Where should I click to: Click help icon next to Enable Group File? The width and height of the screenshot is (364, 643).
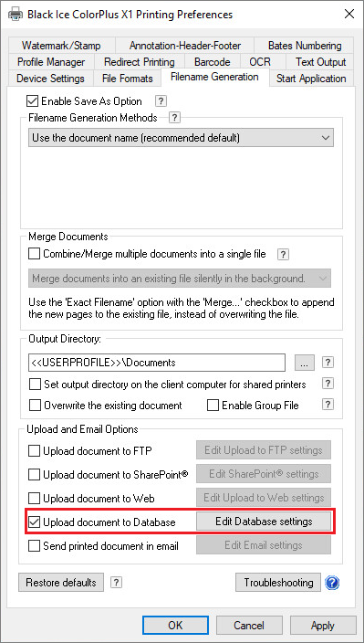click(x=328, y=405)
